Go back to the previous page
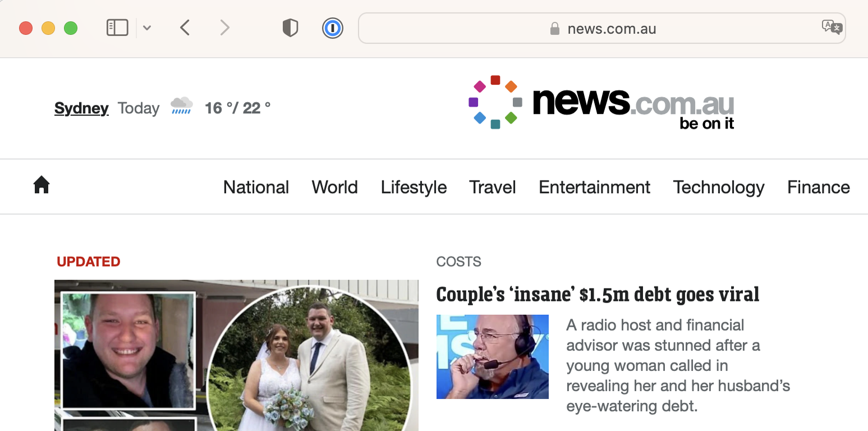 185,27
